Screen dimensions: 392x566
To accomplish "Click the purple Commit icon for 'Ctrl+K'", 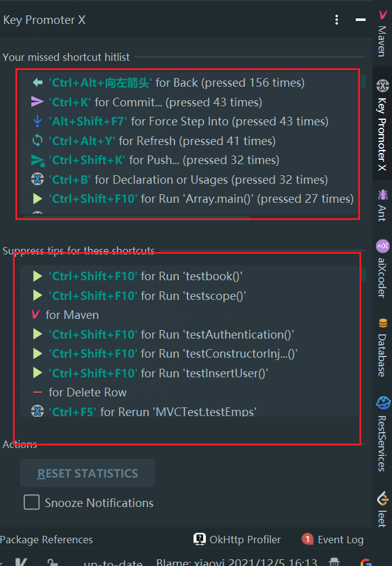I will click(x=37, y=102).
